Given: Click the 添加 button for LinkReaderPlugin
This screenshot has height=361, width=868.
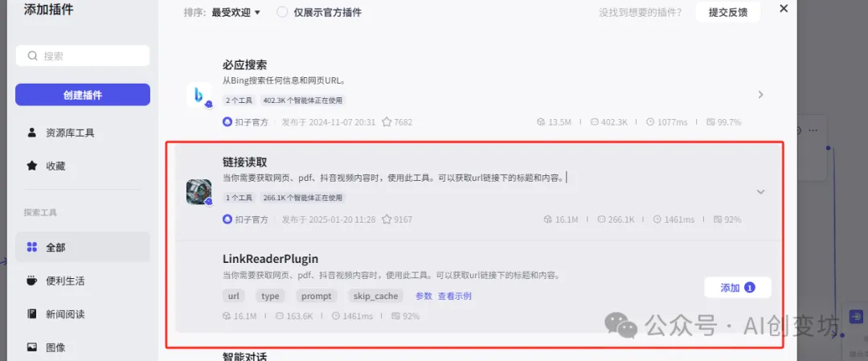Looking at the screenshot, I should (737, 287).
